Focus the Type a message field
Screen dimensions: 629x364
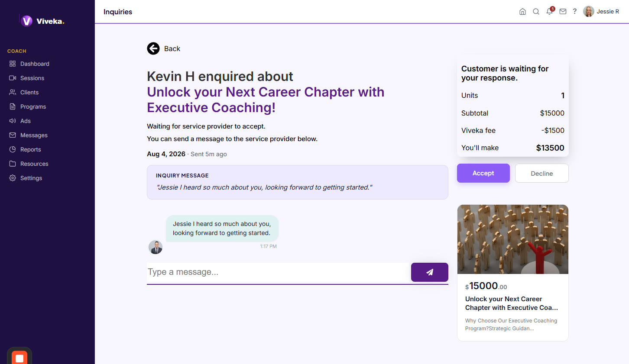[278, 272]
